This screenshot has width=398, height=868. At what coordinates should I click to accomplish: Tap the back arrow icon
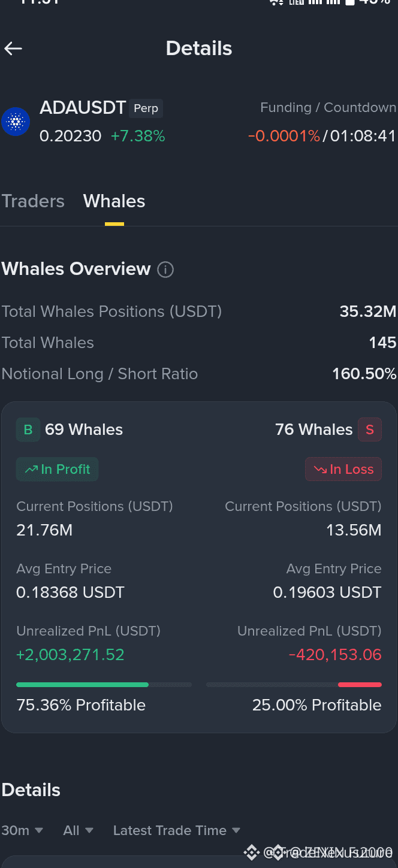13,49
